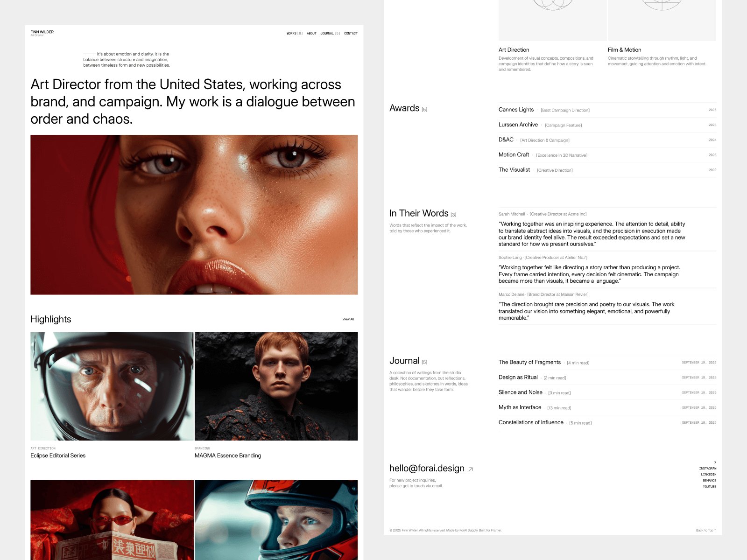This screenshot has height=560, width=747.
Task: Open the hello@forai.design email link
Action: tap(426, 468)
